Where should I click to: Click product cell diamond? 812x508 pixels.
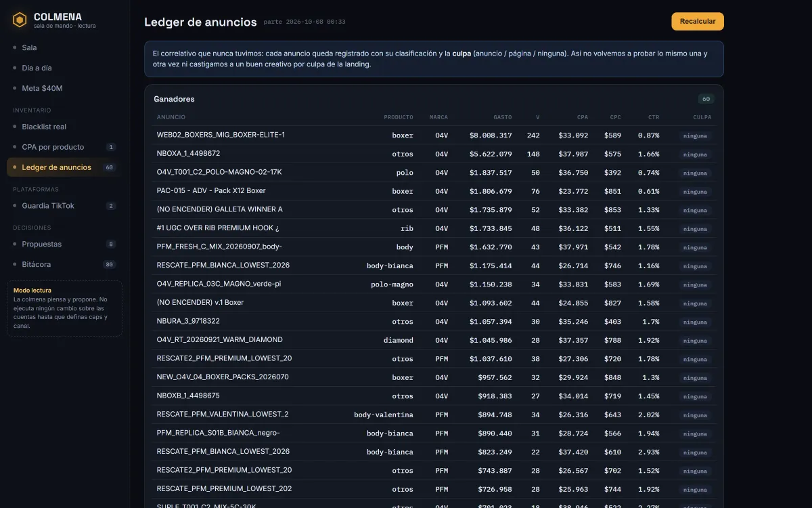point(399,340)
